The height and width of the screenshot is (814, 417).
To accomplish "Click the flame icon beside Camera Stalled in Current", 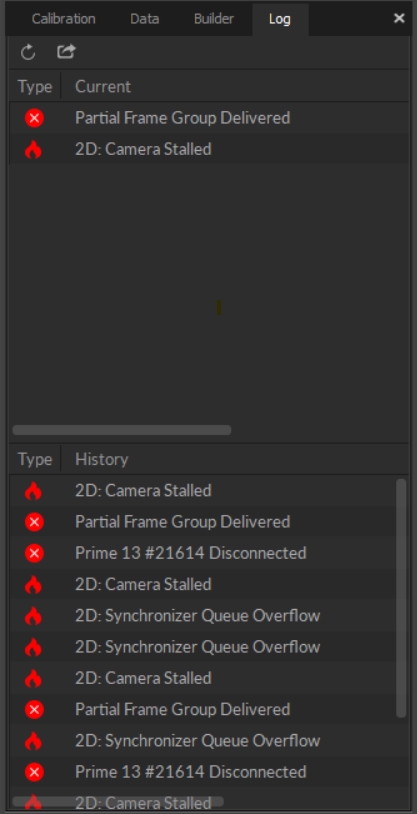I will coord(33,150).
